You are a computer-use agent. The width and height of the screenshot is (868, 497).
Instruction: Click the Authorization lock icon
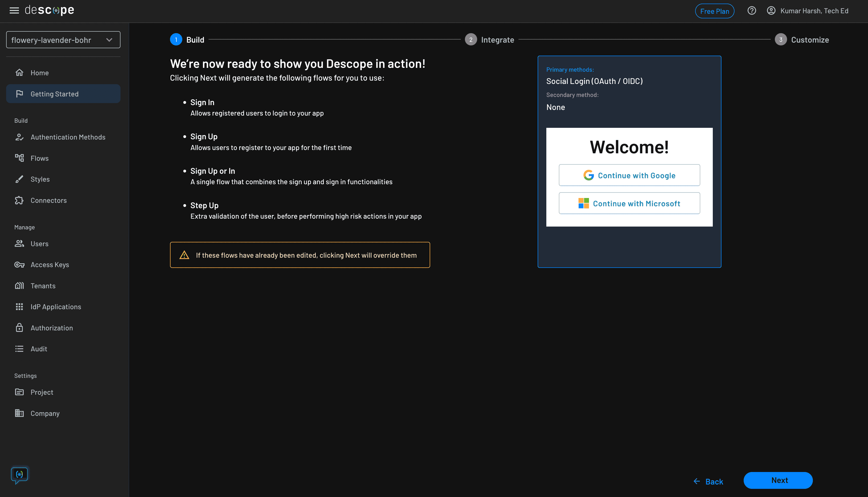click(x=19, y=328)
